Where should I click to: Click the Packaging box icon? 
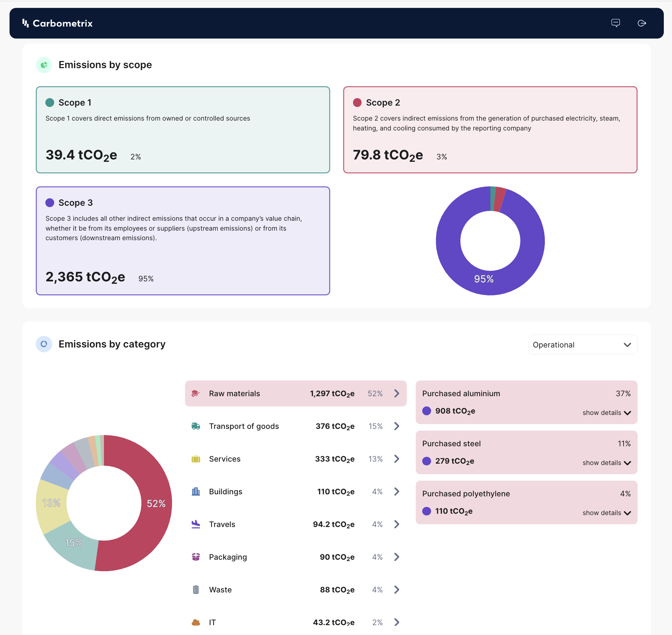(x=196, y=557)
